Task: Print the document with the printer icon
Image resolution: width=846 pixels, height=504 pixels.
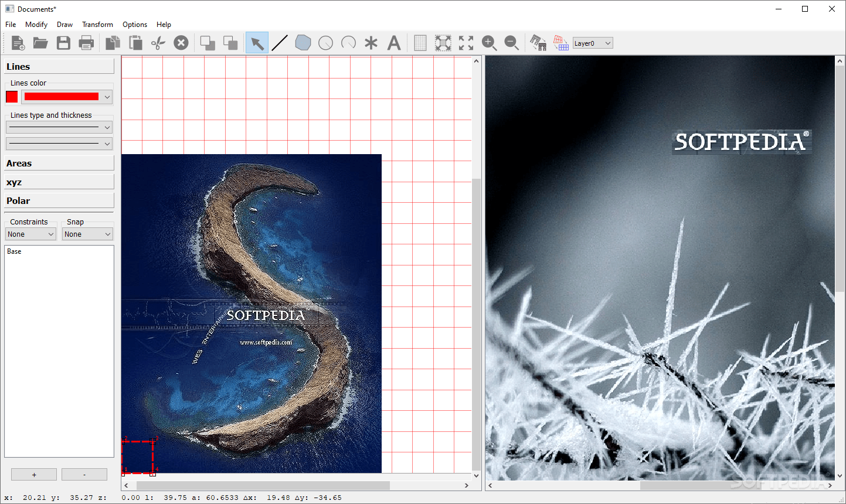Action: [x=86, y=43]
